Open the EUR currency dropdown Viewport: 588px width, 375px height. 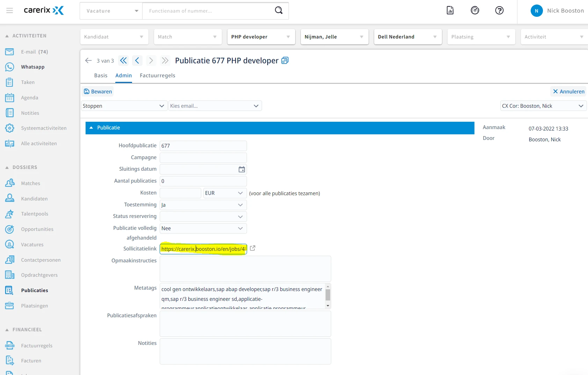[x=240, y=193]
